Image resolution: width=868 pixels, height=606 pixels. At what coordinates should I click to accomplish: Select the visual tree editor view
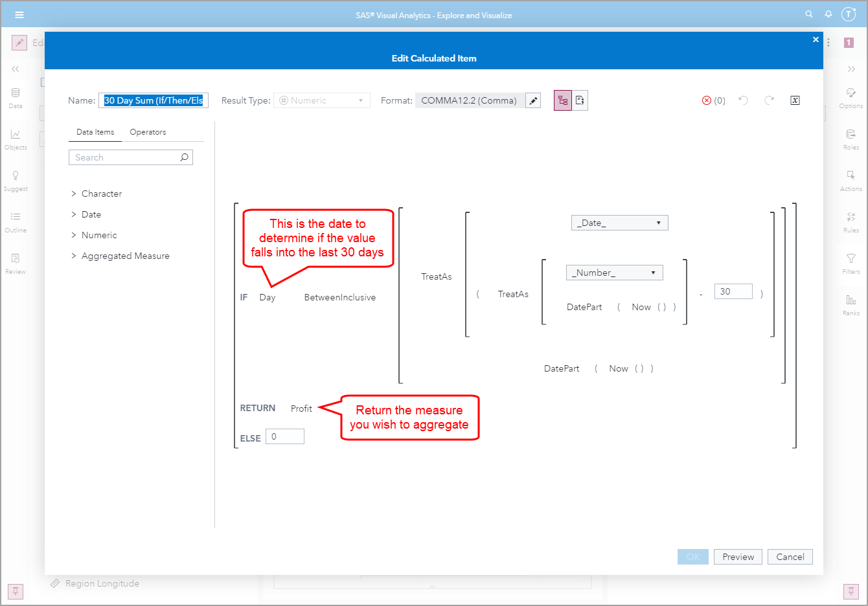562,100
